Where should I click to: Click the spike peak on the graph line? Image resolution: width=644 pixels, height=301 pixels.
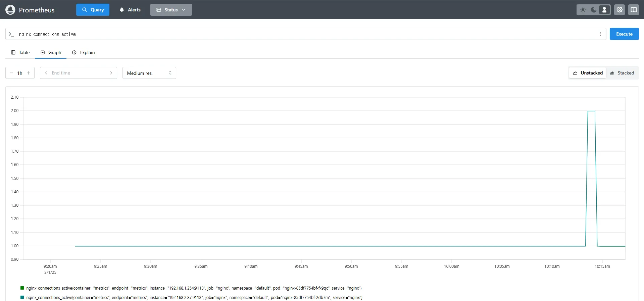(591, 111)
